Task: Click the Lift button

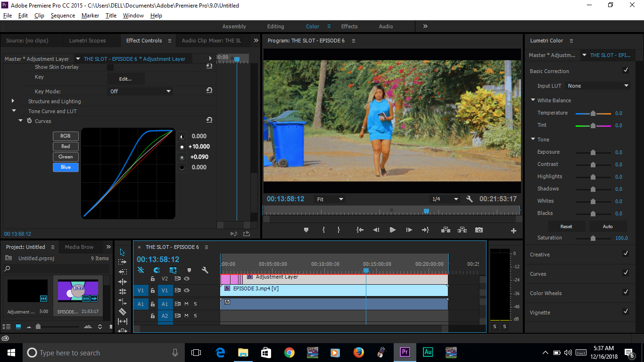Action: 446,230
